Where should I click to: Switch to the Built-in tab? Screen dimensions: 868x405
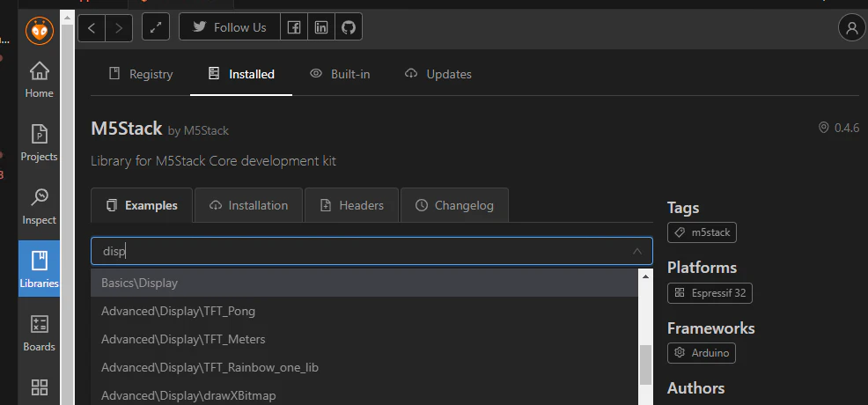click(340, 74)
